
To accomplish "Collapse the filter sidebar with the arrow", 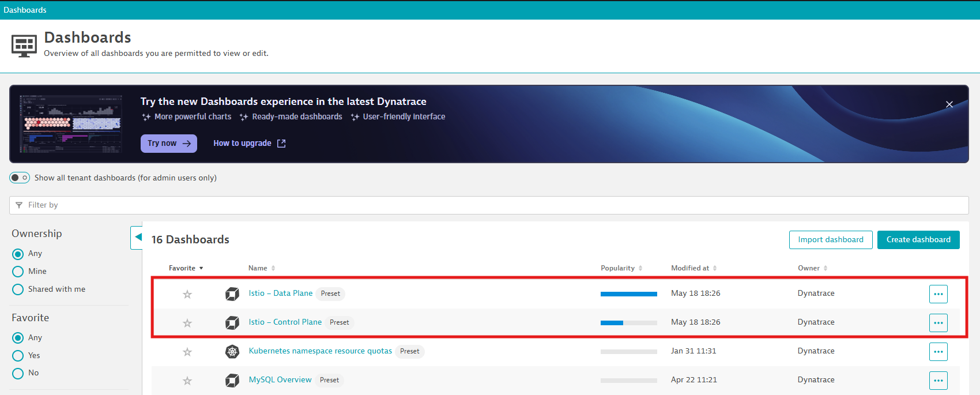I will 137,237.
